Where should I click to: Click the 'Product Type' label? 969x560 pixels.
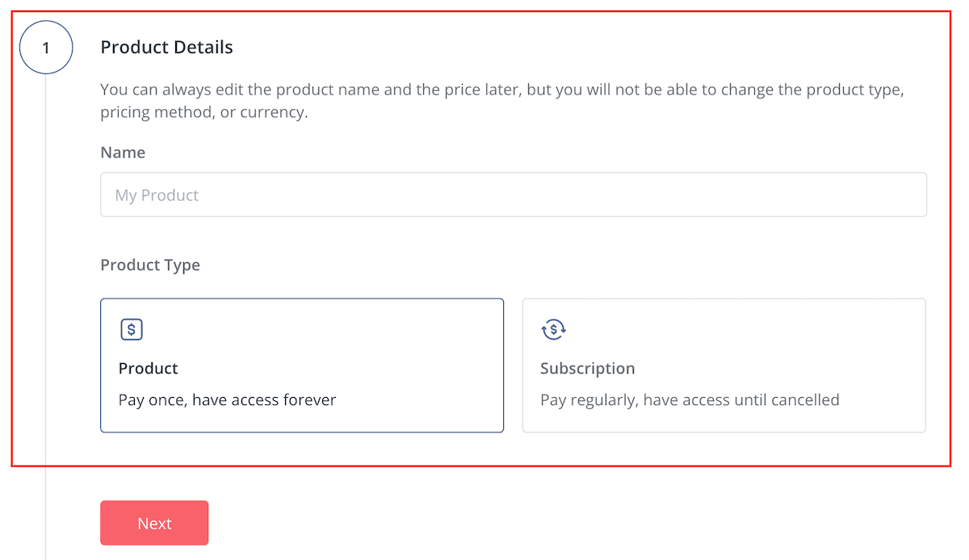click(x=150, y=265)
